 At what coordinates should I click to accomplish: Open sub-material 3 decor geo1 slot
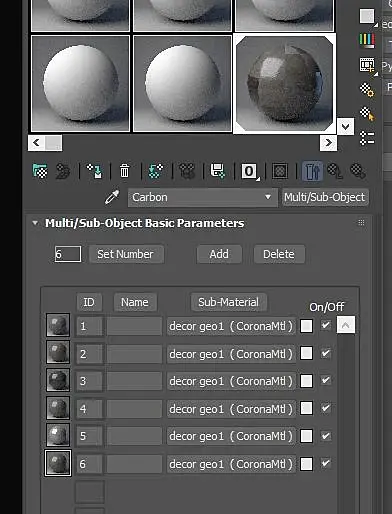231,381
